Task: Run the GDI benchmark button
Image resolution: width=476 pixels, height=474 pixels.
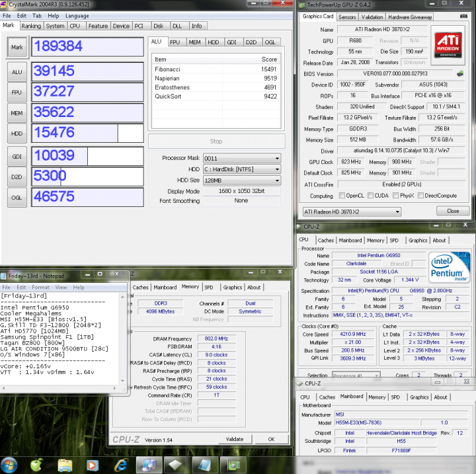Action: click(17, 157)
